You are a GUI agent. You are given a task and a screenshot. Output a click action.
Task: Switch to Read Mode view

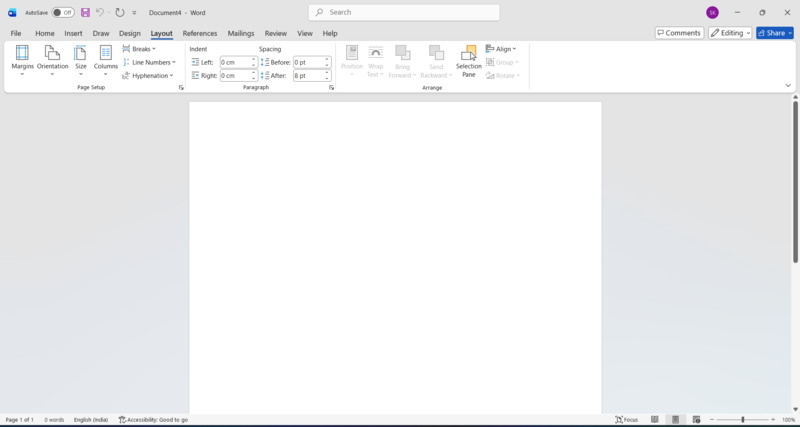655,420
